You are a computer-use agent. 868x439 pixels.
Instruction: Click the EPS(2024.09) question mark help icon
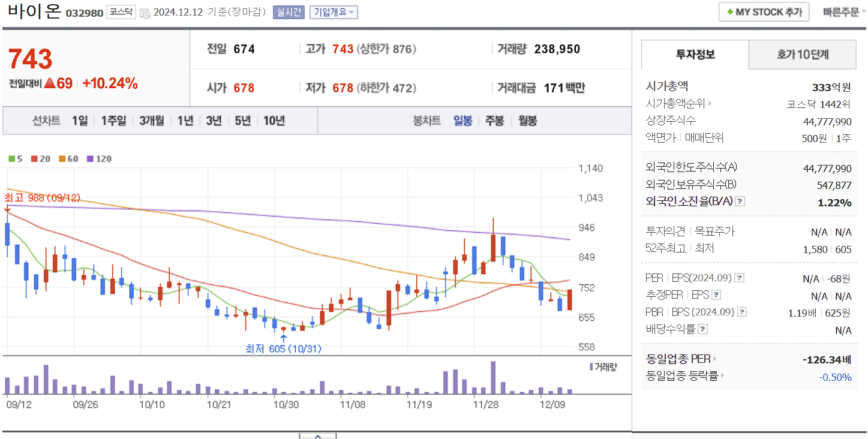tap(740, 278)
